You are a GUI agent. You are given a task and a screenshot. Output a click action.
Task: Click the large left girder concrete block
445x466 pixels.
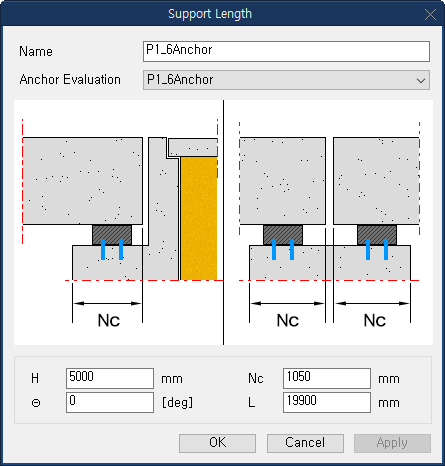point(83,181)
